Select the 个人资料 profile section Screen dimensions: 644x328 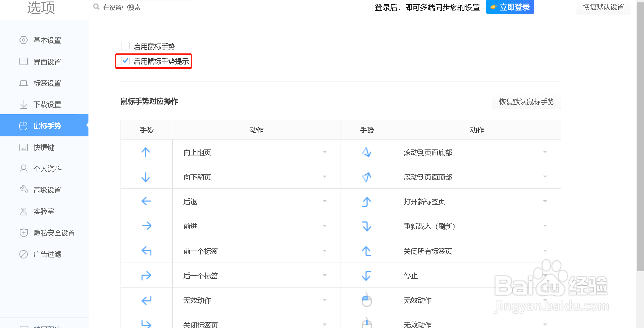[47, 169]
